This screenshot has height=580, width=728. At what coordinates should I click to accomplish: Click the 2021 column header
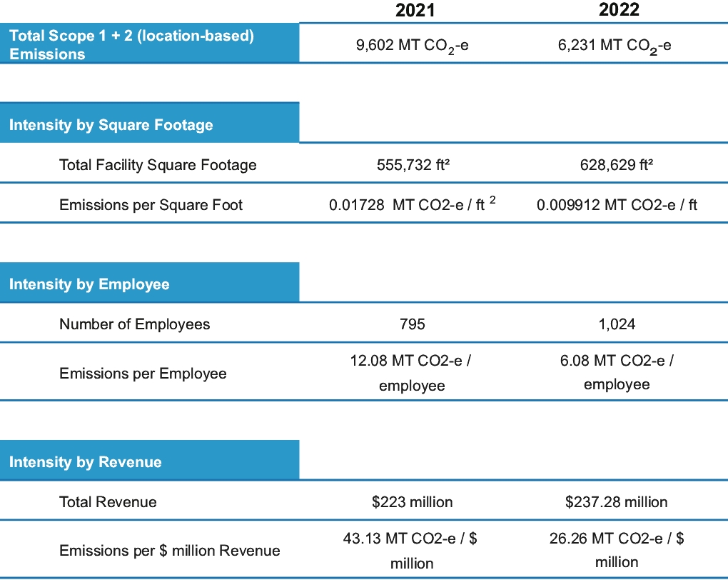pyautogui.click(x=414, y=10)
